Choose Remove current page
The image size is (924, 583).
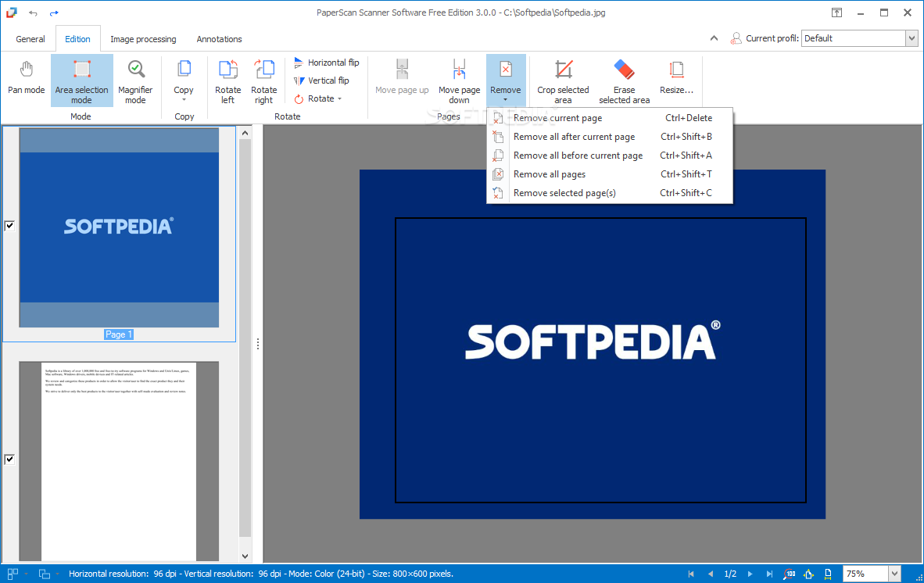[x=610, y=118]
